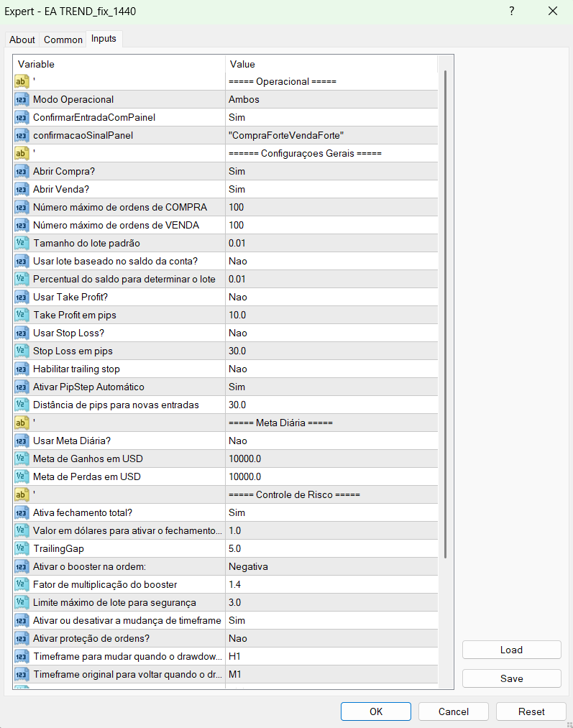Open the booster na ordem value Negativa
Viewport: 573px width, 728px height.
pyautogui.click(x=331, y=566)
